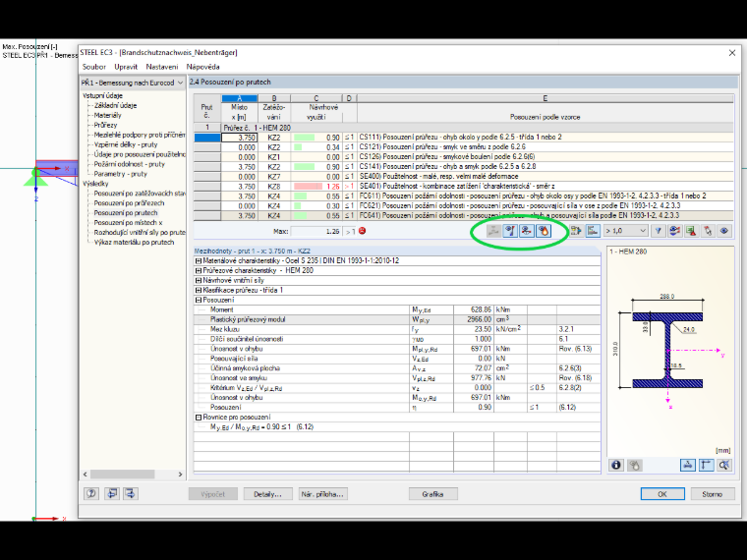Expand Materiálové charakteristiky section
Viewport: 747px width, 560px height.
[x=199, y=261]
